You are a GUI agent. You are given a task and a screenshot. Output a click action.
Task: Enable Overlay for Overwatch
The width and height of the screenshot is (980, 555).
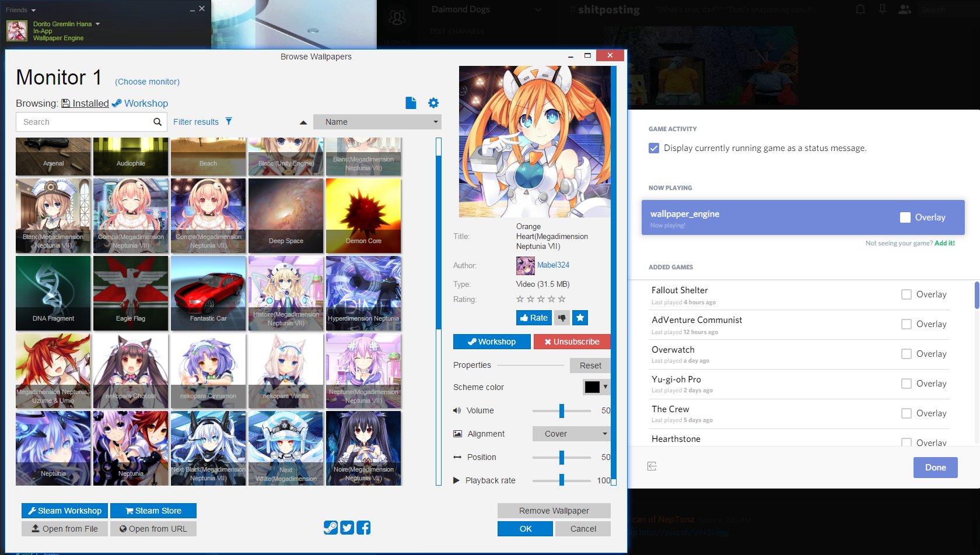coord(907,354)
